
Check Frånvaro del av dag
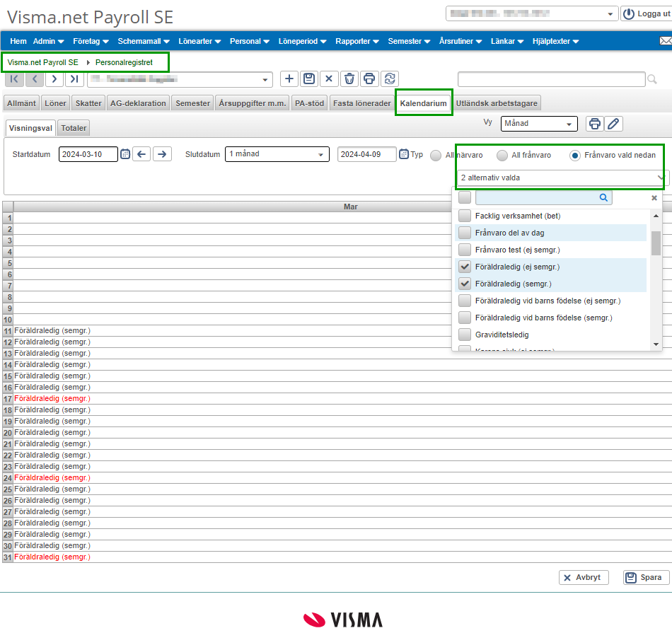[x=465, y=233]
